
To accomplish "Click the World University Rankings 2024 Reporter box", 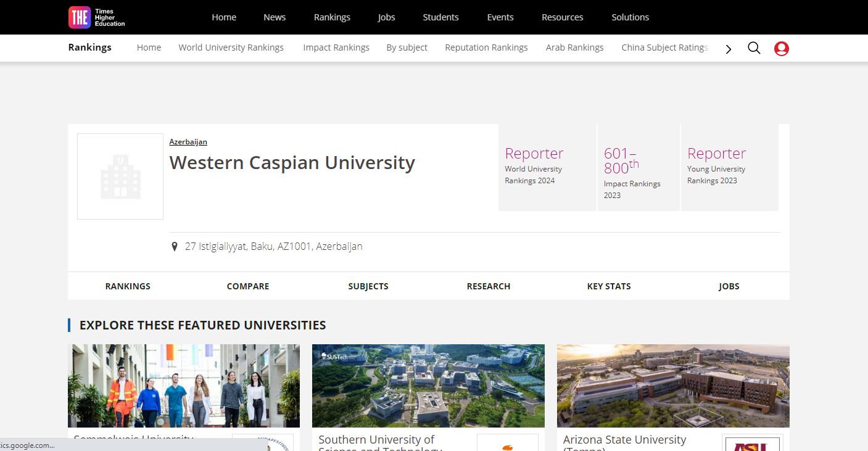I will pyautogui.click(x=547, y=168).
